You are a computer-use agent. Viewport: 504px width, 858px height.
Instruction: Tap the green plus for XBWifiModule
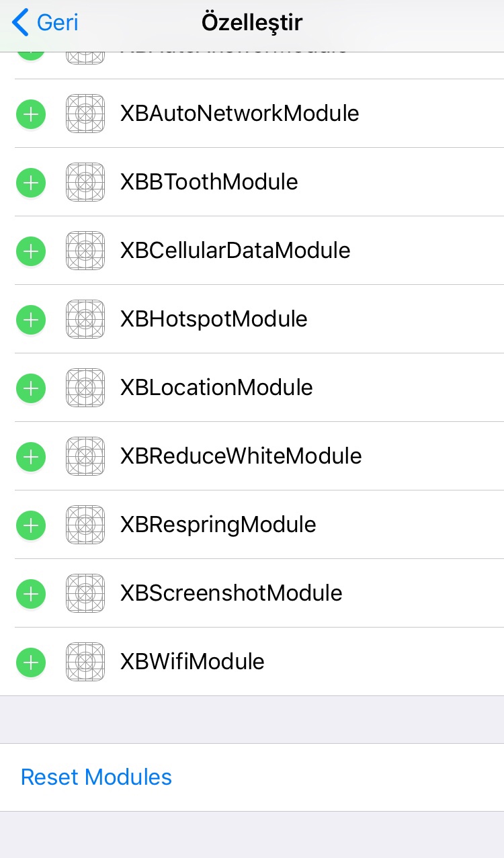[30, 662]
